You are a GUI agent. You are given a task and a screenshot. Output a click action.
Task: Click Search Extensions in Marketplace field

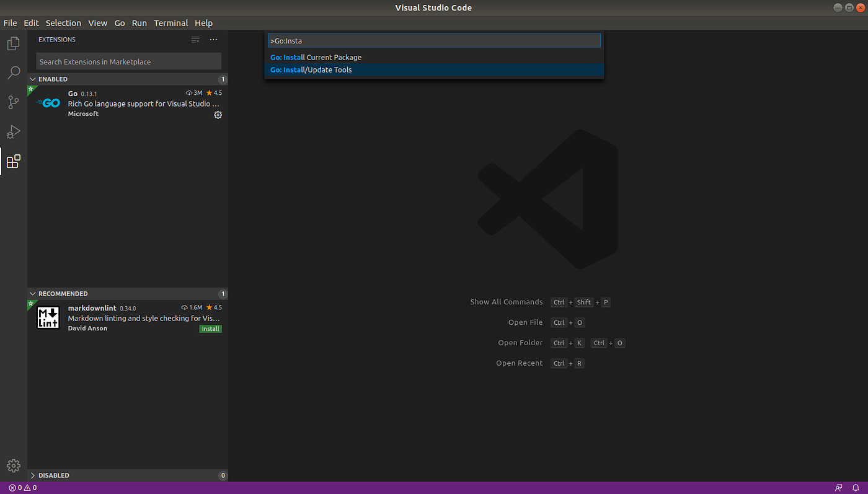[x=129, y=61]
